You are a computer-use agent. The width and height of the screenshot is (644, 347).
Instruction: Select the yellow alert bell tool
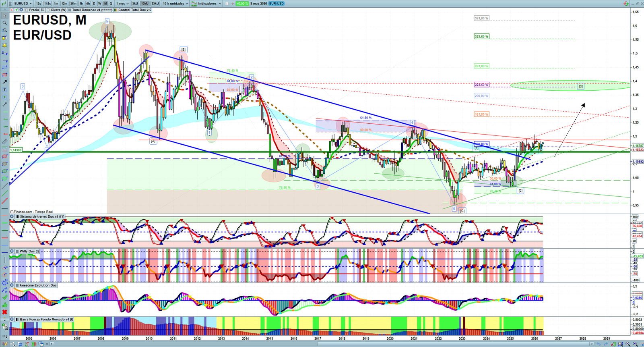pos(5,45)
